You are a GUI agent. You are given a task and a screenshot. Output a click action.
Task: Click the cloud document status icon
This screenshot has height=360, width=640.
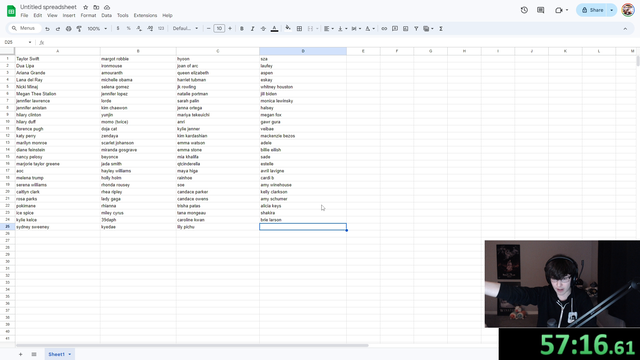click(107, 7)
